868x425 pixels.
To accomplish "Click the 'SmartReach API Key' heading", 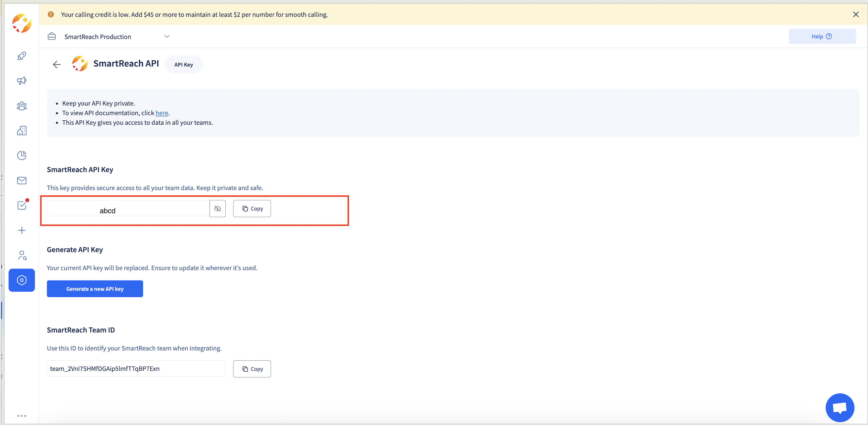I will tap(80, 170).
